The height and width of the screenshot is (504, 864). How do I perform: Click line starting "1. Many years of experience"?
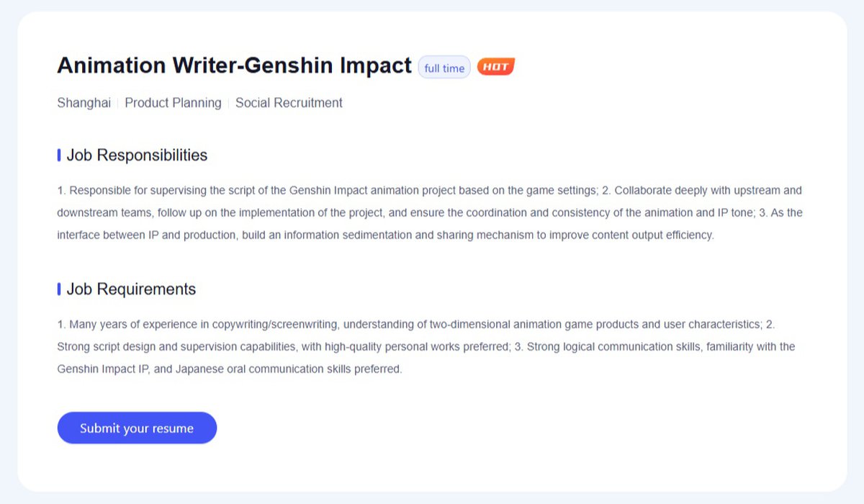click(x=415, y=325)
